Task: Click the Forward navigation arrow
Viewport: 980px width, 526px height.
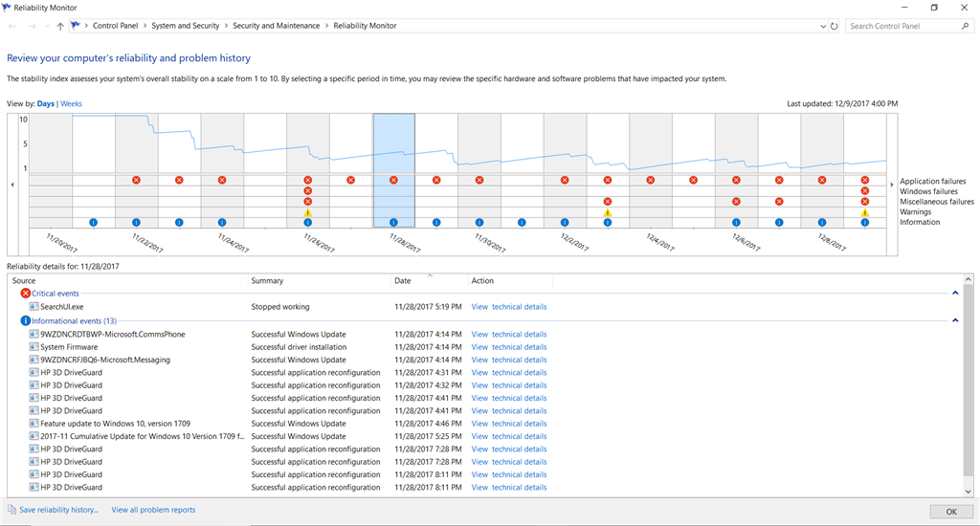Action: click(x=32, y=26)
